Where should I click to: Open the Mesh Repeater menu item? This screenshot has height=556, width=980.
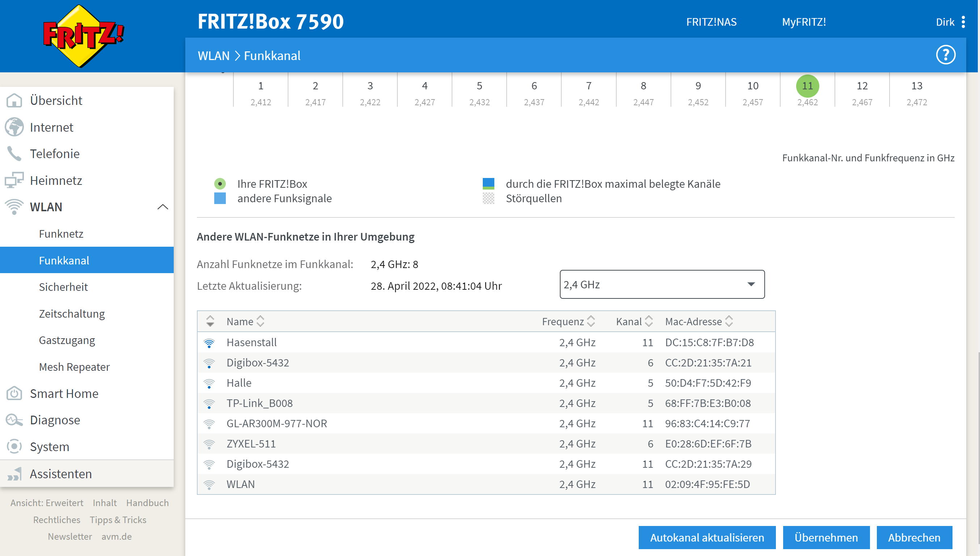(x=74, y=366)
